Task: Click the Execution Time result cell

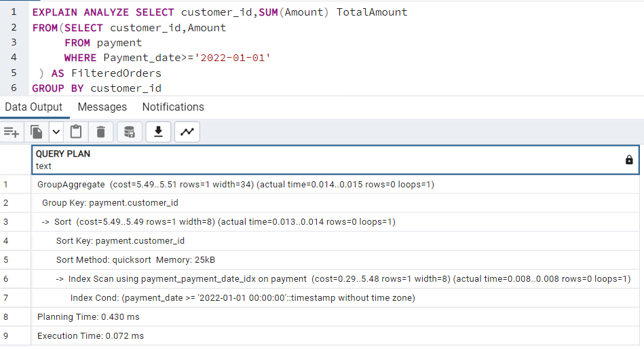Action: tap(335, 336)
